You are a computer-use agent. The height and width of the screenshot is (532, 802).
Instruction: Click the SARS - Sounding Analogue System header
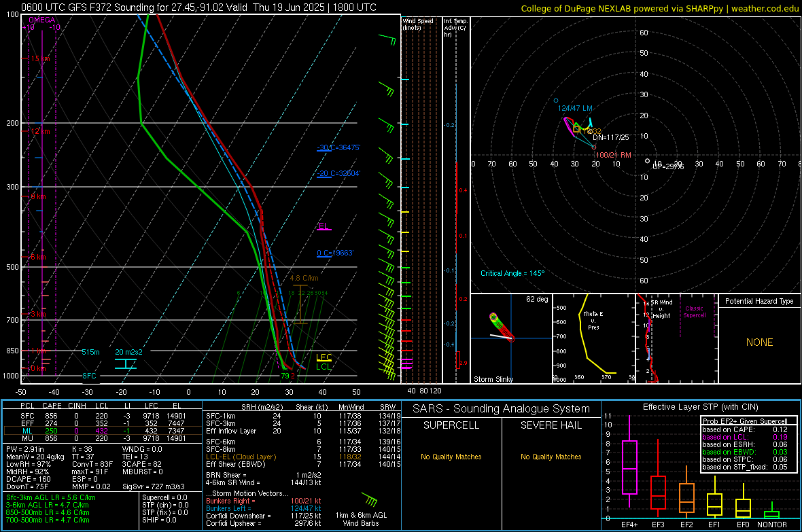tap(502, 409)
